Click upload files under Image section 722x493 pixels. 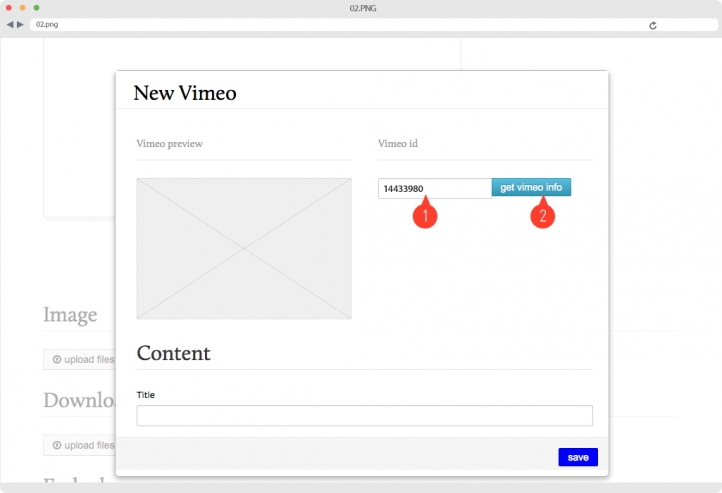tap(80, 360)
